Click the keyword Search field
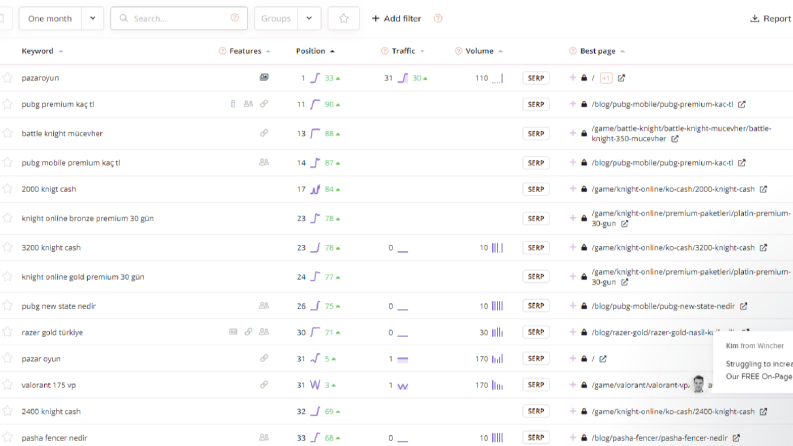This screenshot has height=446, width=793. click(x=179, y=18)
